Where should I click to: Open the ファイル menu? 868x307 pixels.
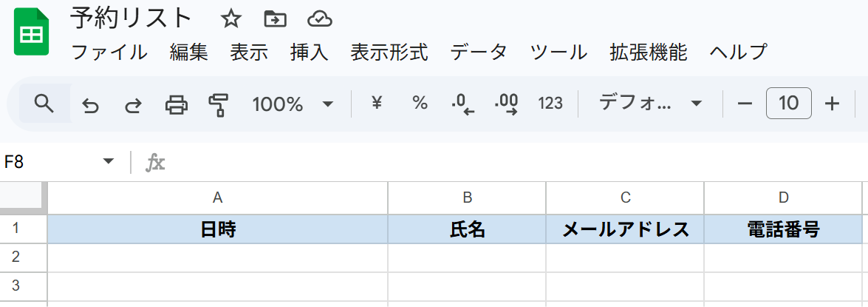(x=109, y=53)
